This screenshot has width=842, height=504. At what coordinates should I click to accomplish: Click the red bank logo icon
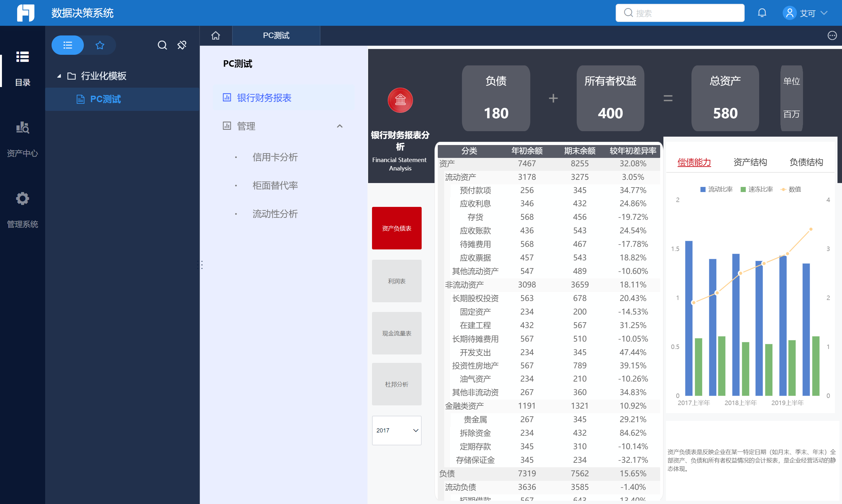(400, 100)
